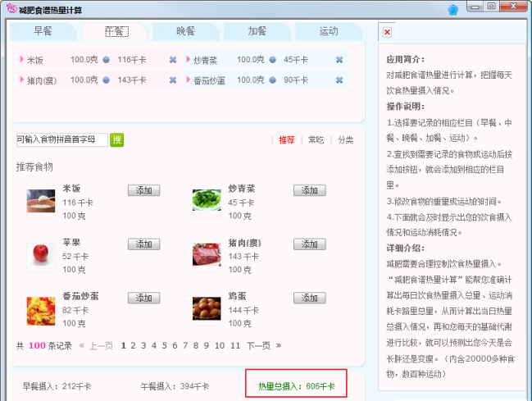Jump to first page with « arrow
The image size is (532, 401).
[x=82, y=345]
